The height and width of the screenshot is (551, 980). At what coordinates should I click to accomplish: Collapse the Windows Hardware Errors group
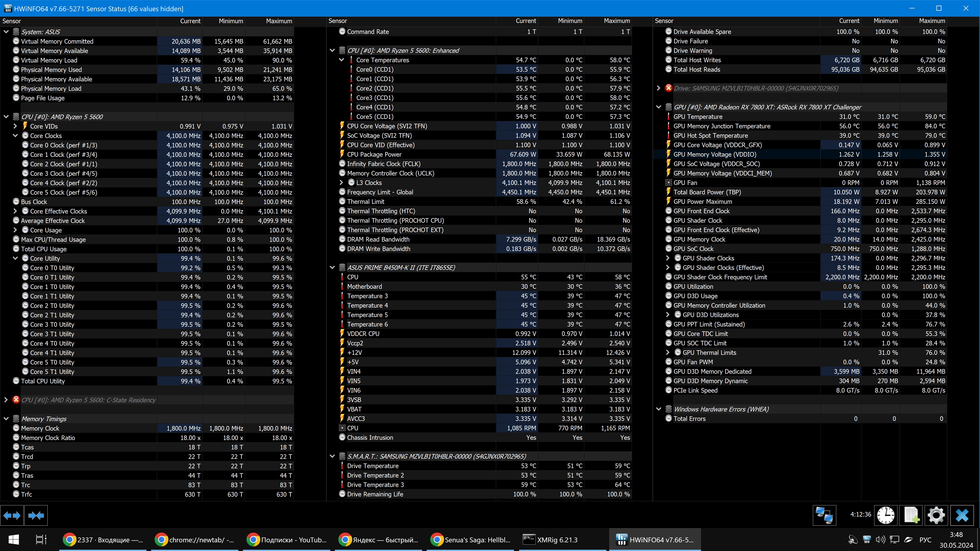pyautogui.click(x=658, y=409)
